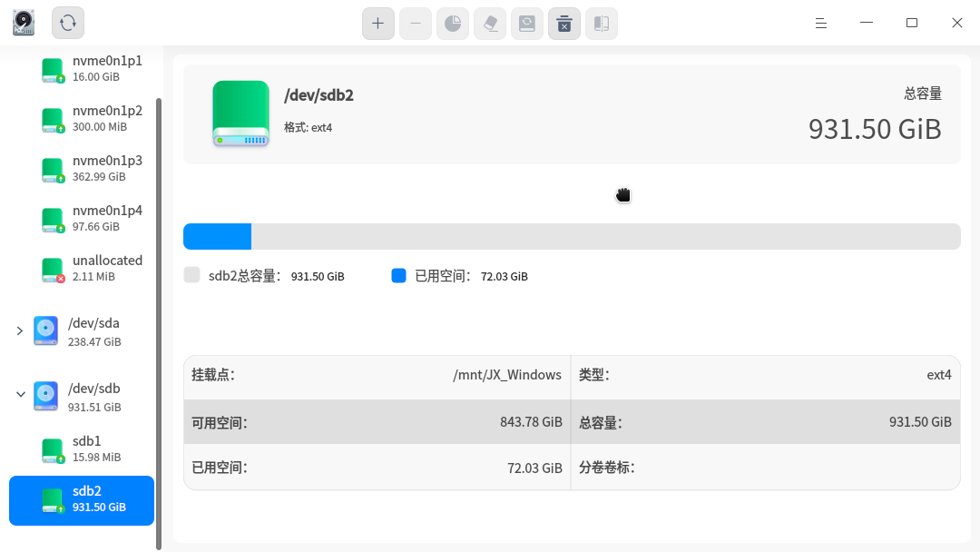This screenshot has width=980, height=552.
Task: Select the nvme0n1p4 97.66 GiB partition
Action: tap(82, 219)
